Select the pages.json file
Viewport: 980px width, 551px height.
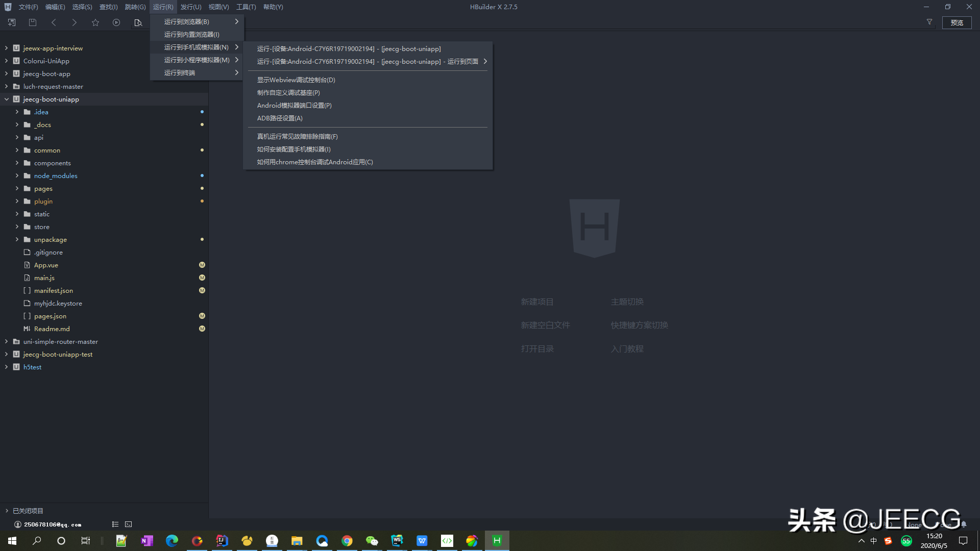coord(104,316)
